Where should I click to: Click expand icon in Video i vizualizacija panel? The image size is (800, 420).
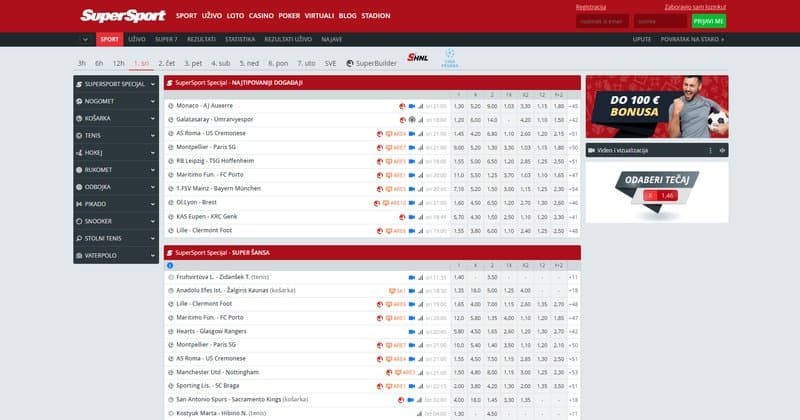(722, 151)
